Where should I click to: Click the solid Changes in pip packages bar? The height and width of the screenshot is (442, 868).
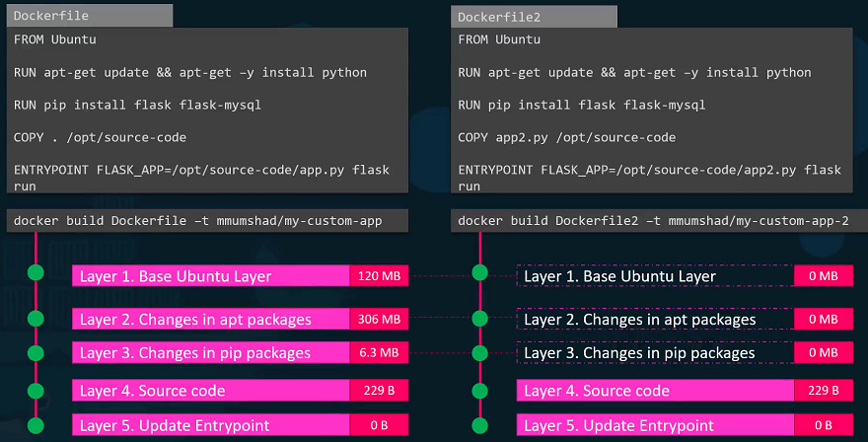click(x=210, y=352)
